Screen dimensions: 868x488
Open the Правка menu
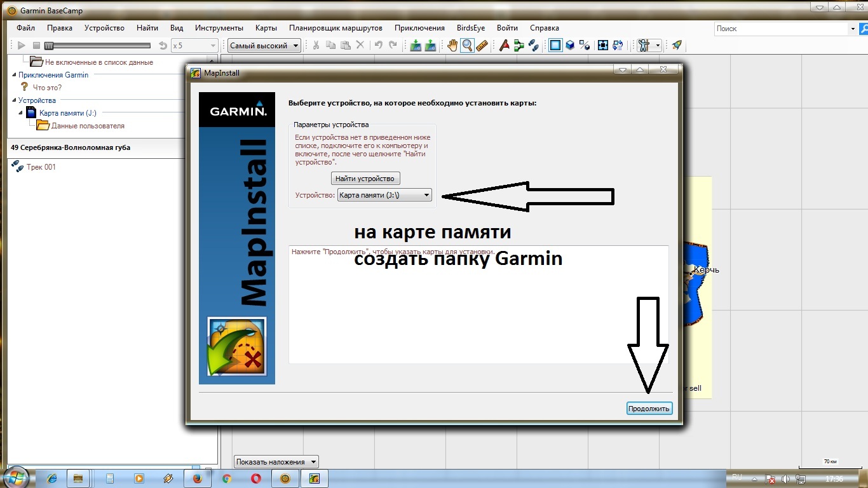(x=60, y=28)
